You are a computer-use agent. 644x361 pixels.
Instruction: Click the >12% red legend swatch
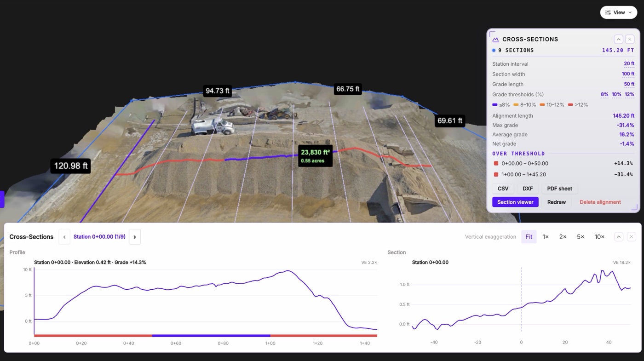pos(571,105)
